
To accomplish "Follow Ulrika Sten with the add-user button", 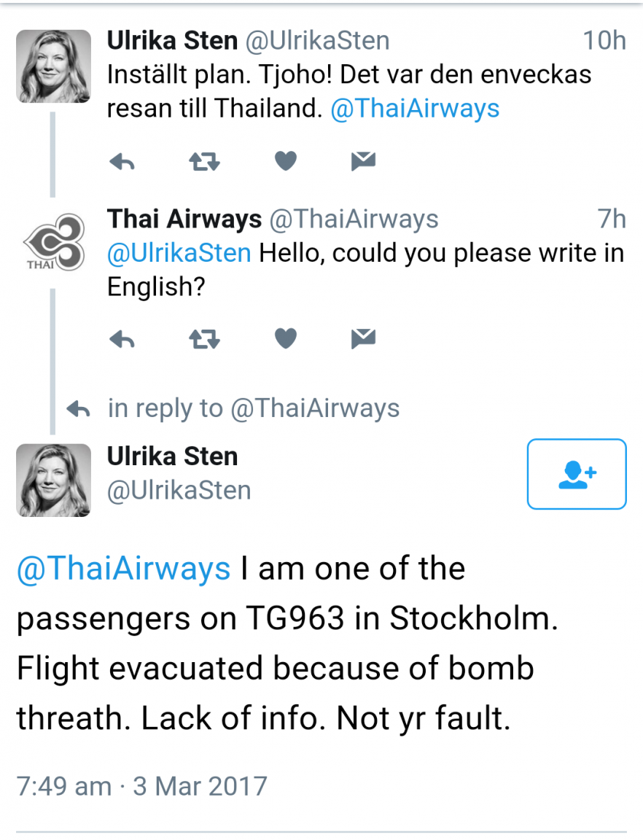I will coord(577,474).
